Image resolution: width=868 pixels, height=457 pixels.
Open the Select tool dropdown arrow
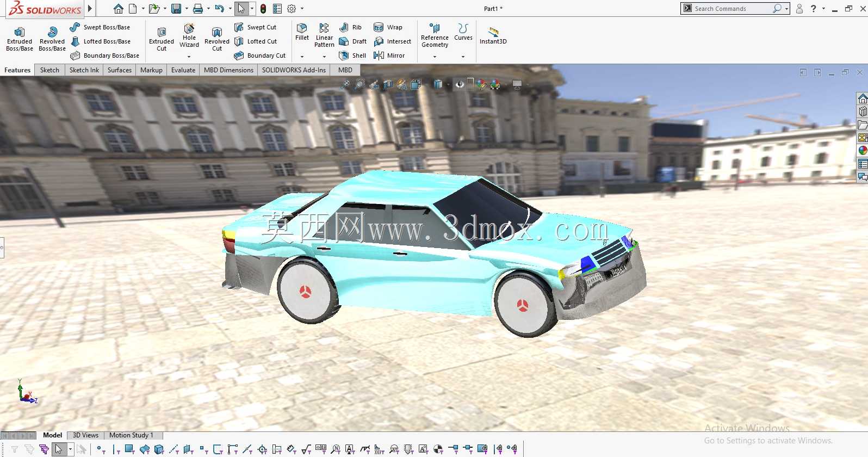click(x=252, y=9)
